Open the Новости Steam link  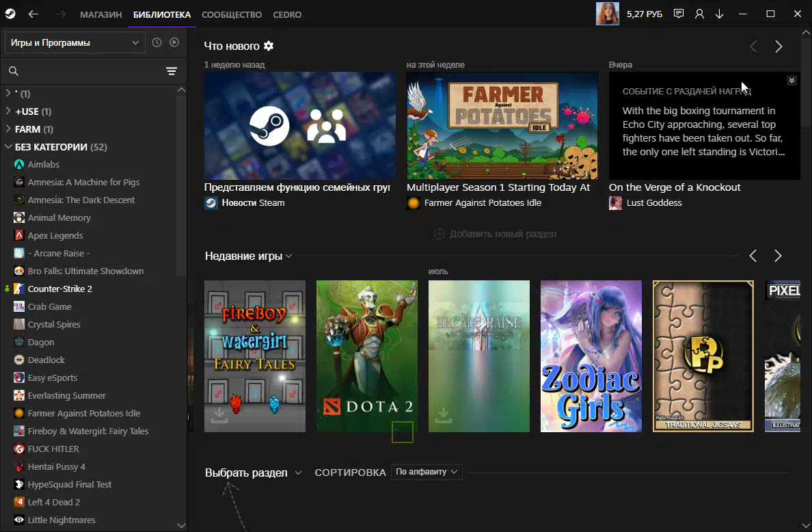253,203
